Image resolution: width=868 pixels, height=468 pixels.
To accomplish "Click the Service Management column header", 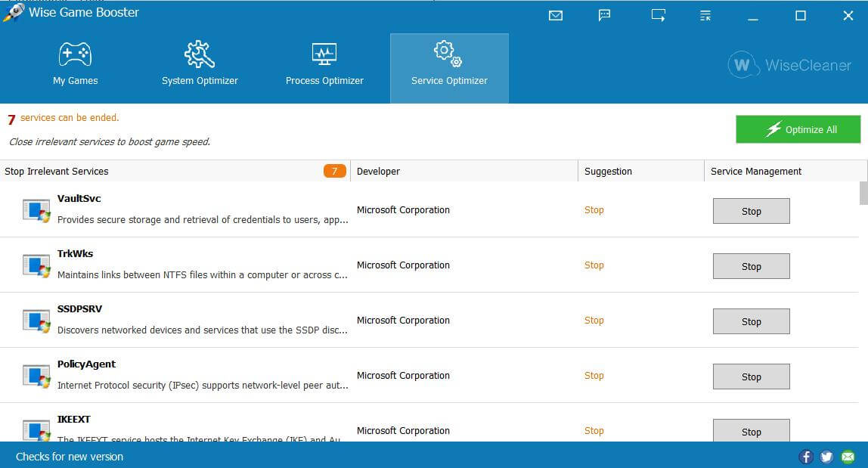I will [x=785, y=171].
